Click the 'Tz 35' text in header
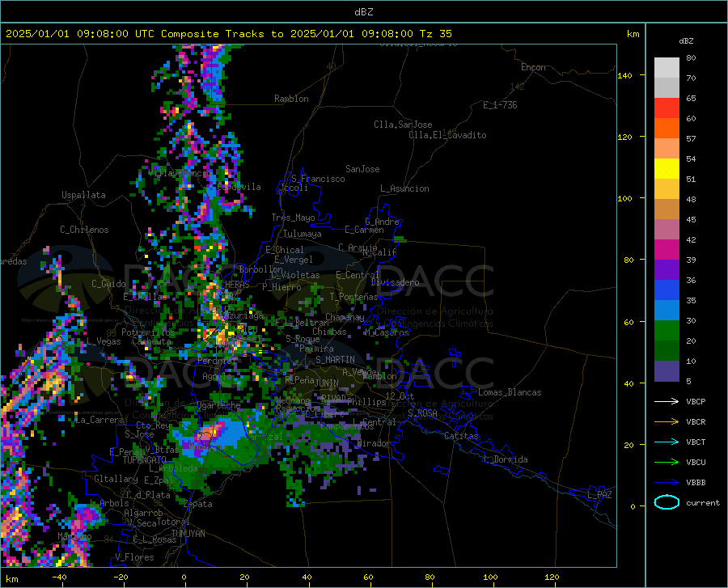728x588 pixels. [x=435, y=34]
